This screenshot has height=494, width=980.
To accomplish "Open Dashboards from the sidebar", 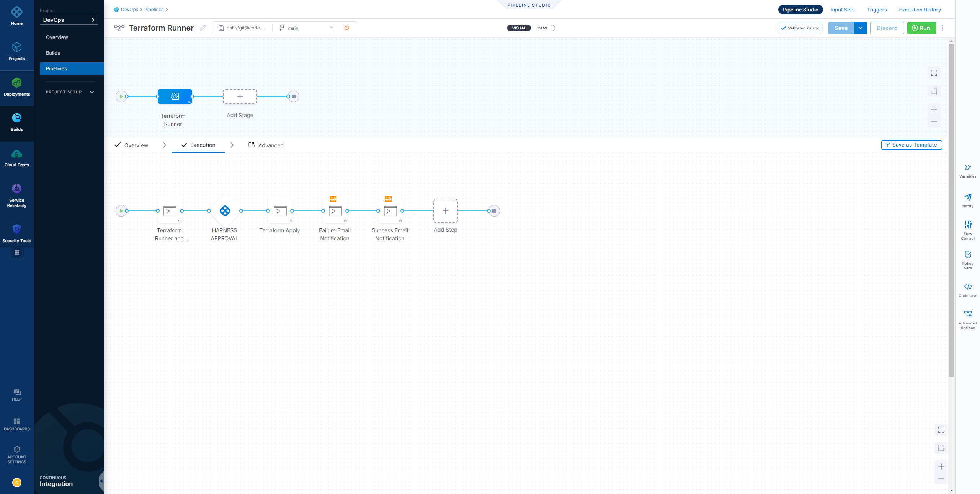I will pos(16,424).
